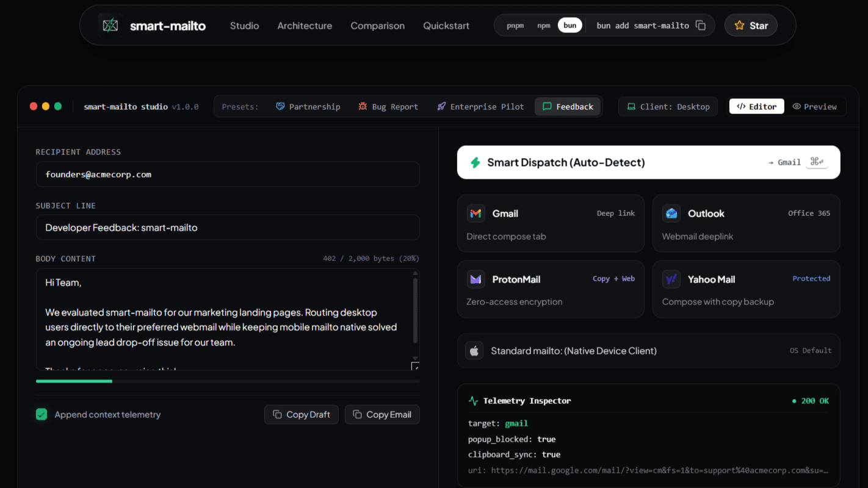868x488 pixels.
Task: Click 'clipboard_sync: true' telemetry line
Action: [x=514, y=454]
